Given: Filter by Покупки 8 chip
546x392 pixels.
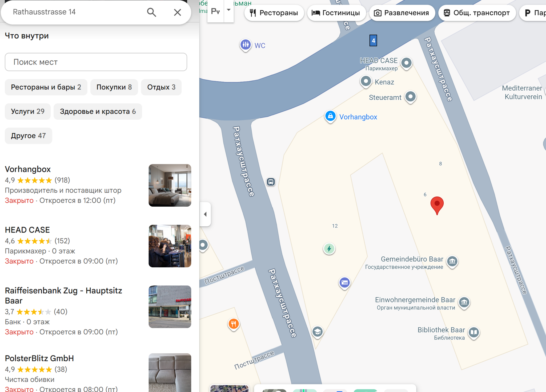Looking at the screenshot, I should pos(114,87).
